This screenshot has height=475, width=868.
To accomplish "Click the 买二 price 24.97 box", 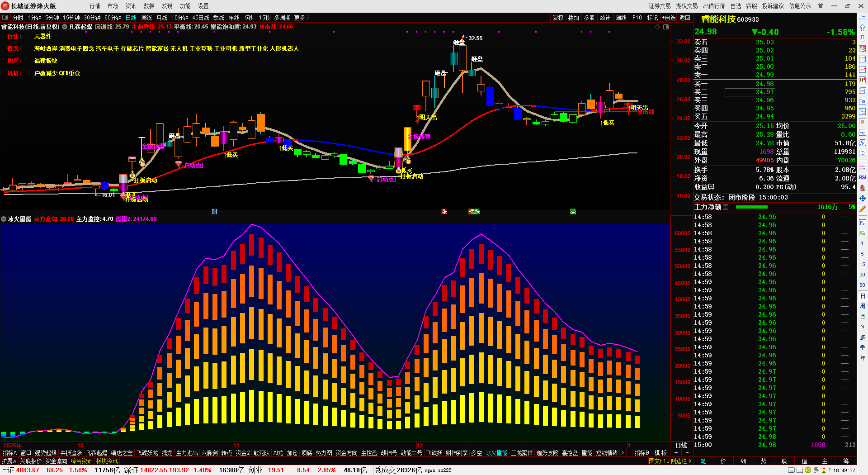I will pyautogui.click(x=750, y=92).
